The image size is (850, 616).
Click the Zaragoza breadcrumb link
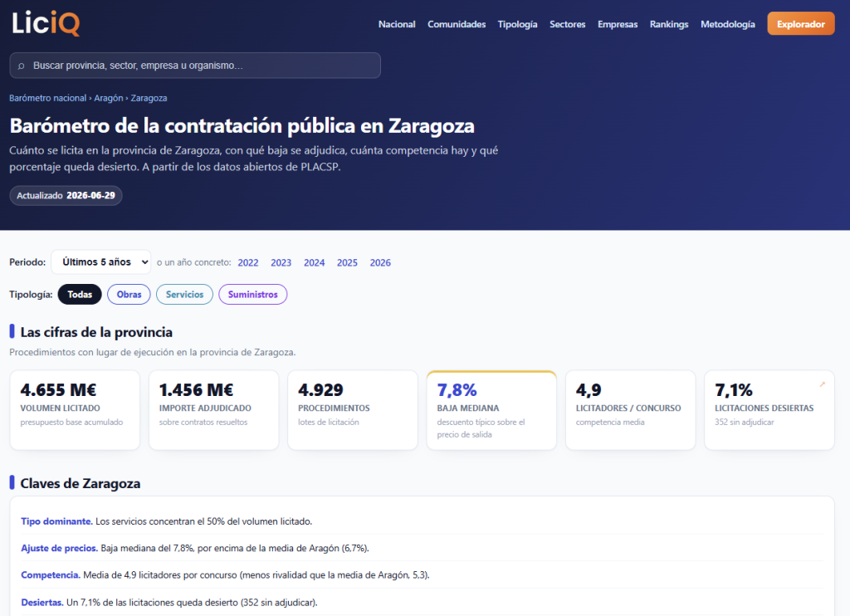[x=149, y=98]
